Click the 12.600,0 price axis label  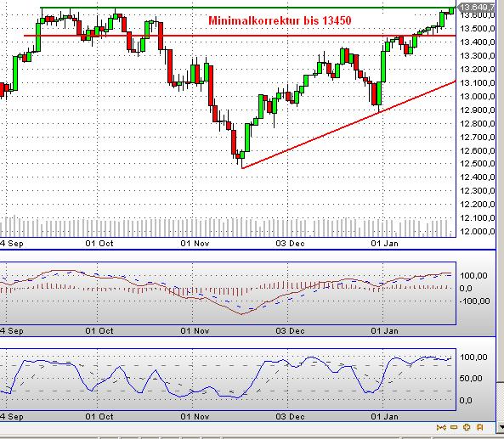pos(478,150)
